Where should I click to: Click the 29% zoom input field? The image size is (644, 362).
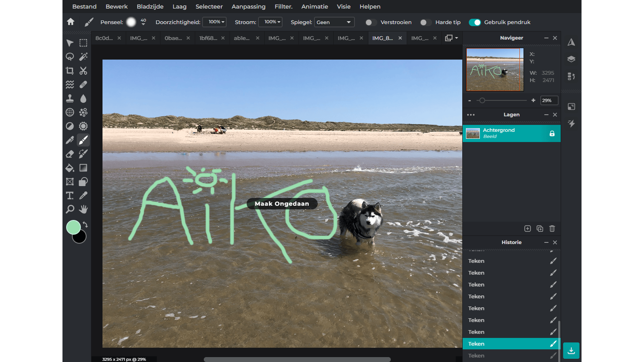pos(549,100)
